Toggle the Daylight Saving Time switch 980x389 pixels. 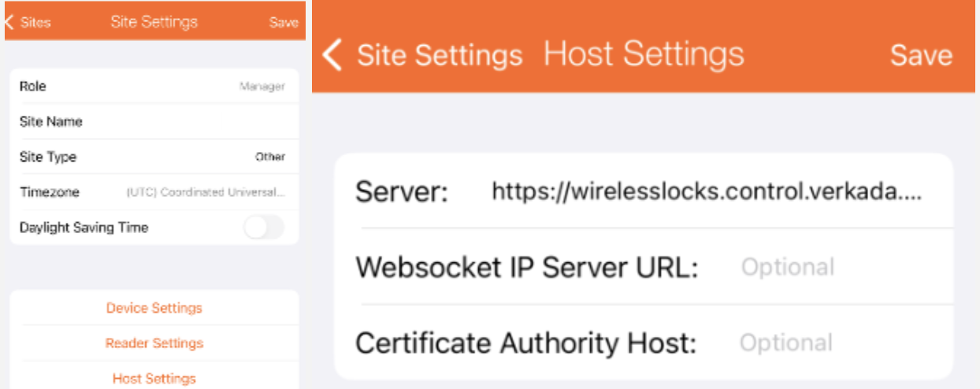(x=263, y=228)
